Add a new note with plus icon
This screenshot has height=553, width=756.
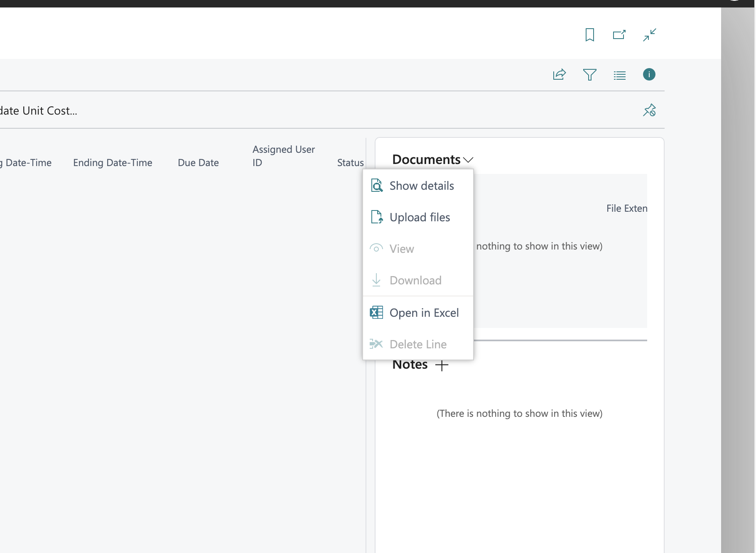442,365
